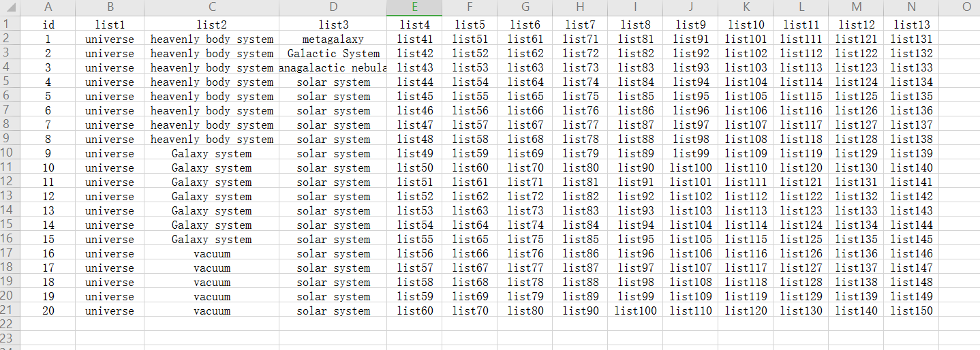980x350 pixels.
Task: Select 'list138' cell in column M
Action: [856, 282]
